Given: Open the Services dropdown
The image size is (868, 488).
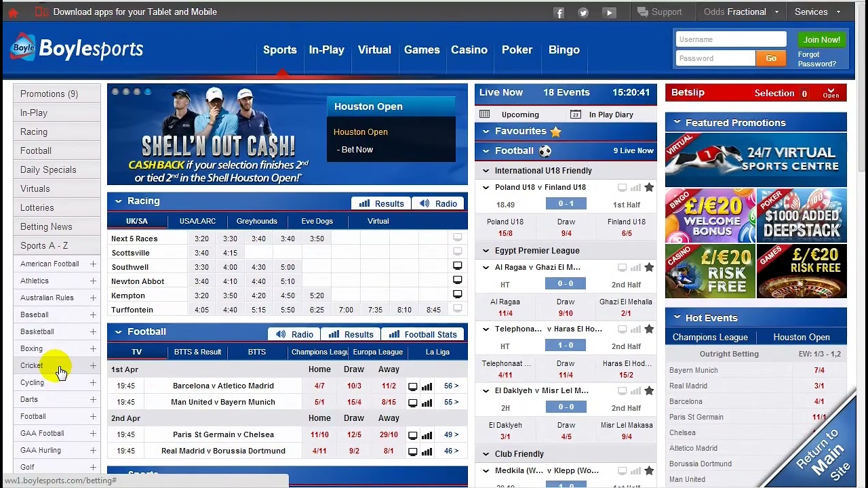Looking at the screenshot, I should coord(817,12).
